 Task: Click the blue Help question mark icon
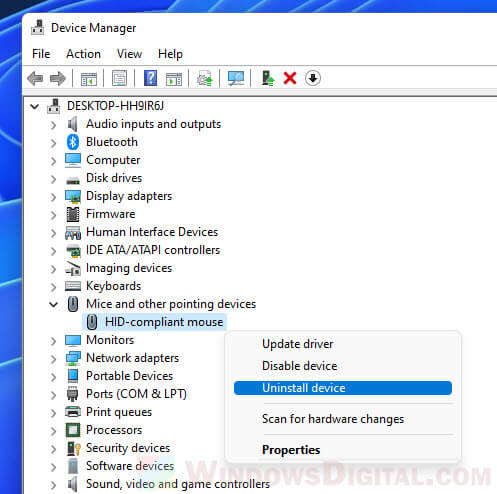click(x=150, y=78)
